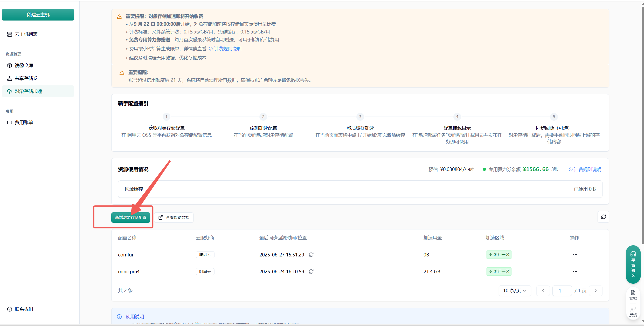This screenshot has height=326, width=644.
Task: Open more actions for minicpm4 row
Action: coord(575,271)
